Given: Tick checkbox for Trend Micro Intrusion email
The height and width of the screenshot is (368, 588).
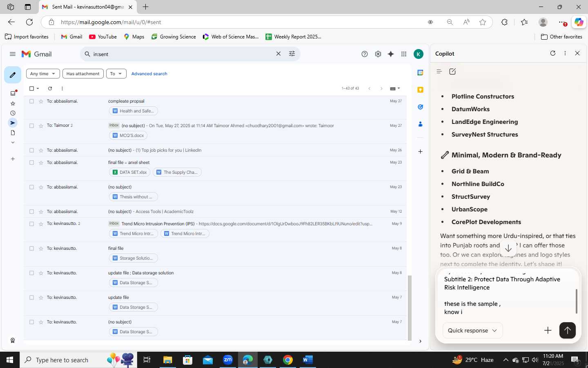Looking at the screenshot, I should (x=31, y=224).
